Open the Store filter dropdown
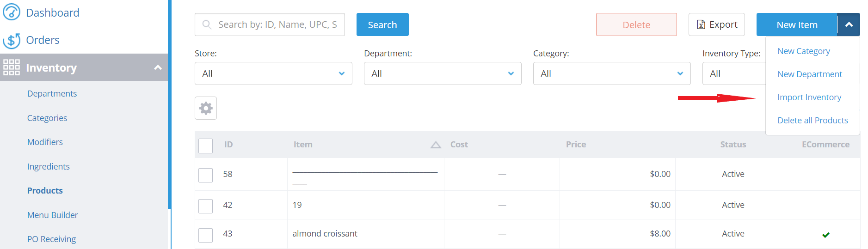 [273, 73]
